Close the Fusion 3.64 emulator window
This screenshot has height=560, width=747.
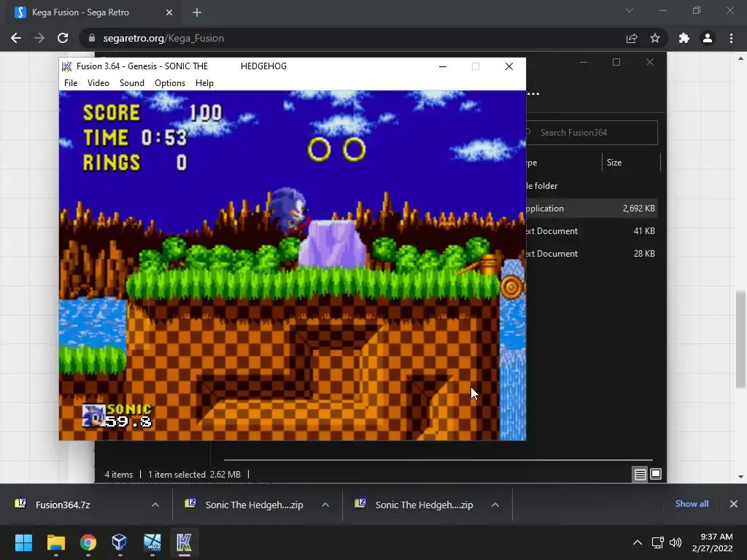(508, 66)
